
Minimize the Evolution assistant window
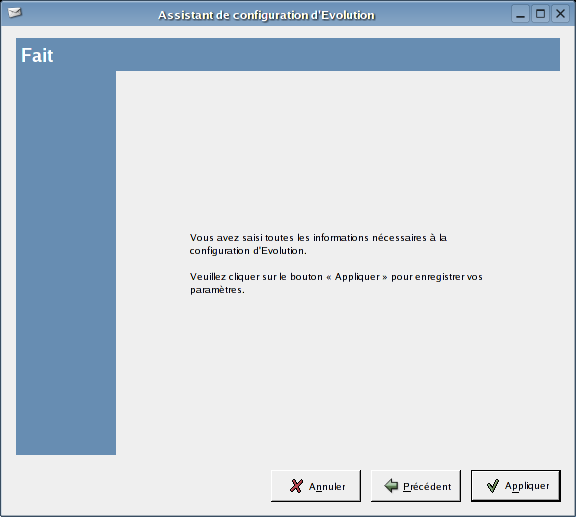[x=521, y=14]
